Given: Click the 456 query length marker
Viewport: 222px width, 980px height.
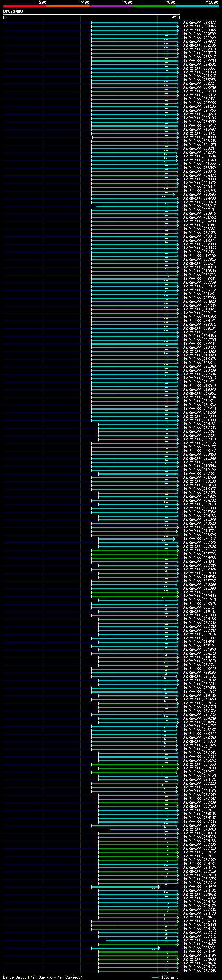Looking at the screenshot, I should coord(175,17).
